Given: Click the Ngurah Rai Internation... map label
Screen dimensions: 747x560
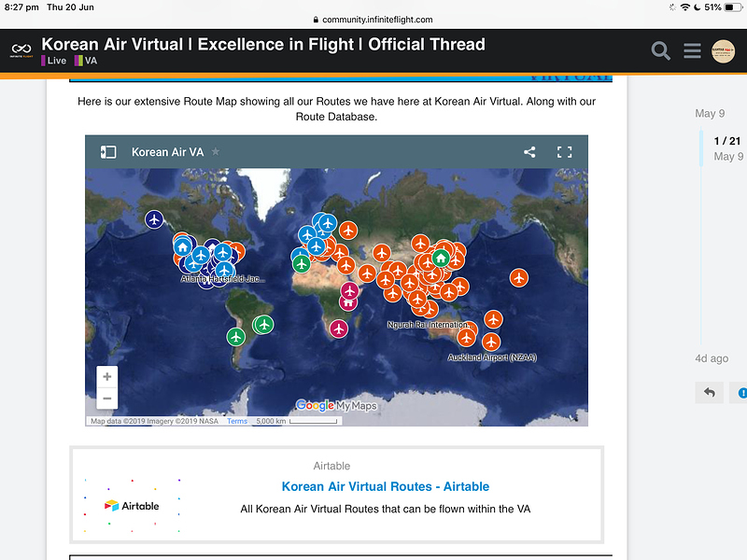Looking at the screenshot, I should [430, 325].
